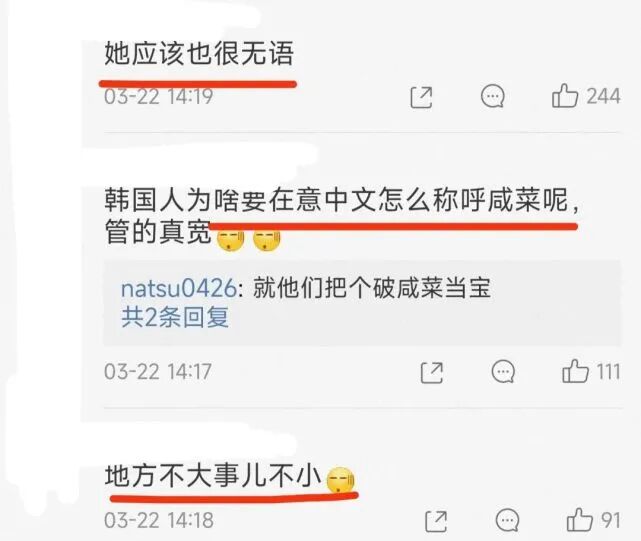Viewport: 641px width, 541px height.
Task: Open natsu0426 user profile link
Action: [x=179, y=288]
